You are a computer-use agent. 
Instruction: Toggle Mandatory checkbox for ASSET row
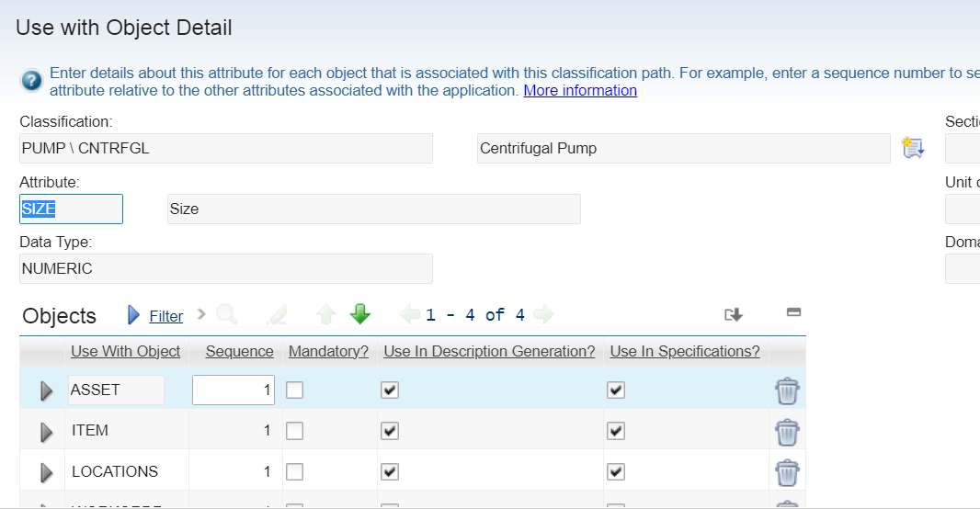pyautogui.click(x=294, y=390)
